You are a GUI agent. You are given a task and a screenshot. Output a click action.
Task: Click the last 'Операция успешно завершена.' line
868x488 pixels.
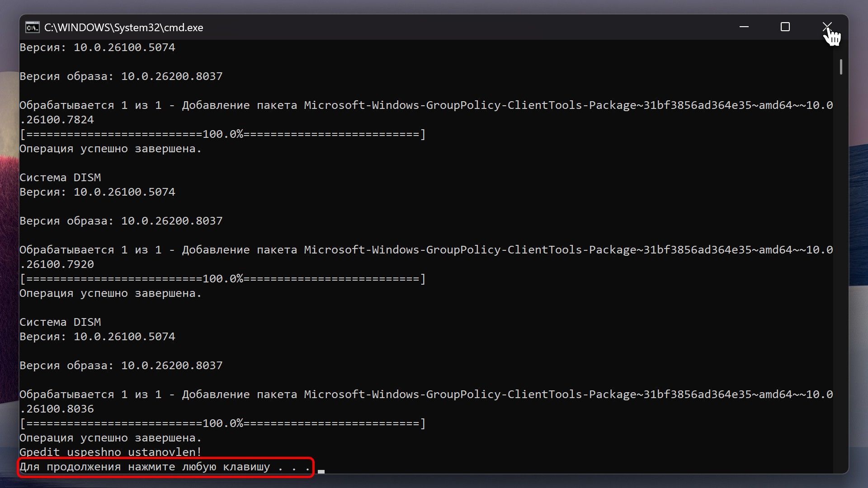(110, 438)
